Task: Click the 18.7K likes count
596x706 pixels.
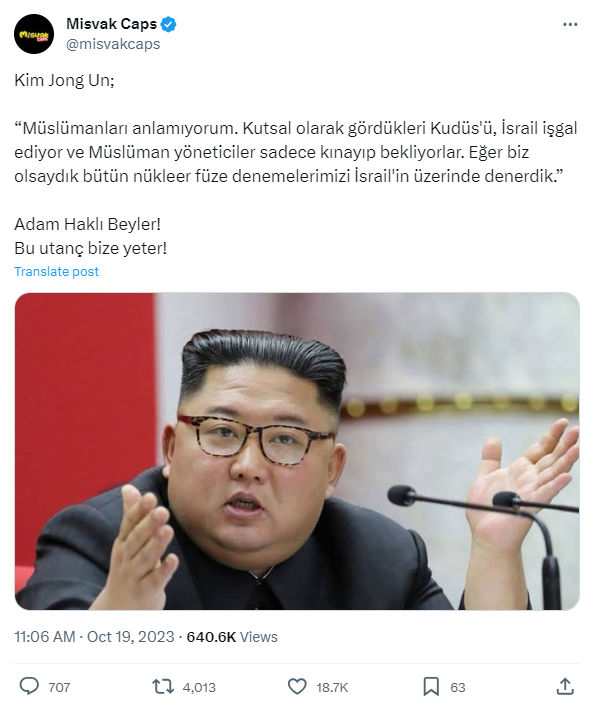Action: pos(332,688)
